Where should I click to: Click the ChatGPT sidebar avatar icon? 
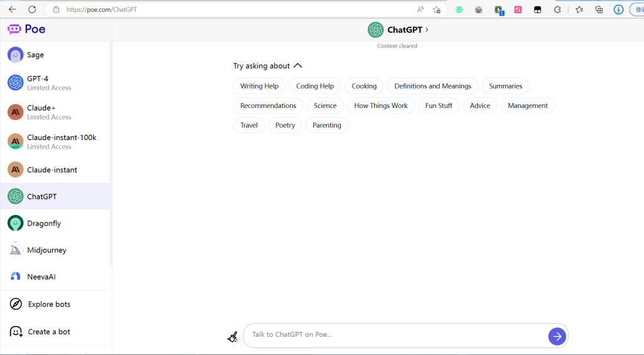tap(16, 196)
